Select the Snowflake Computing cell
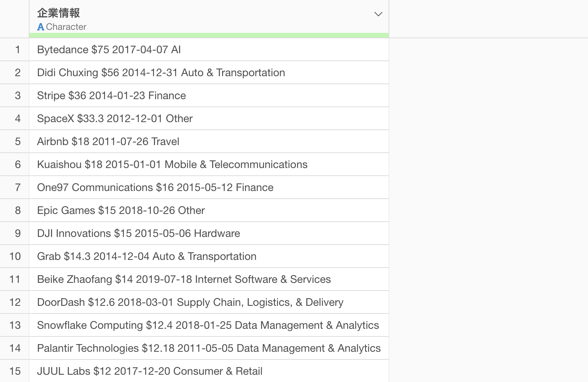The image size is (588, 382). pyautogui.click(x=208, y=325)
